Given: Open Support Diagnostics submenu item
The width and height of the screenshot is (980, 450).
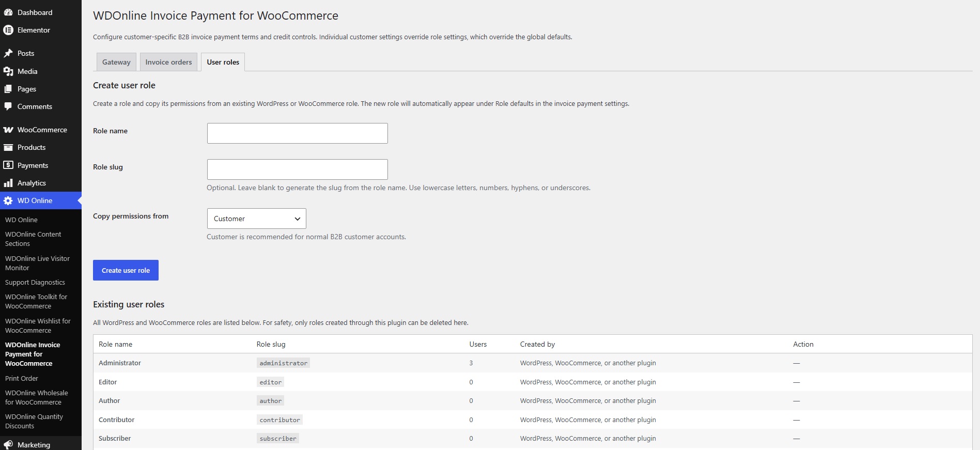Looking at the screenshot, I should click(35, 282).
